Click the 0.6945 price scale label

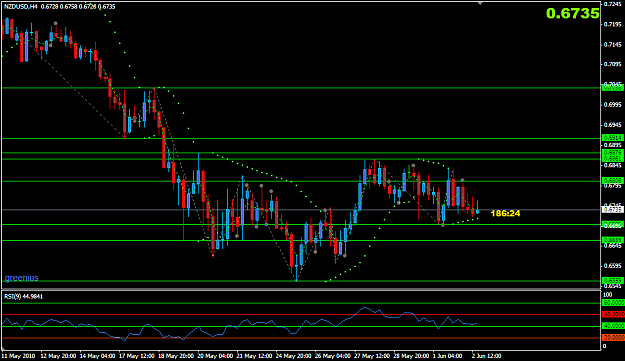pyautogui.click(x=613, y=125)
